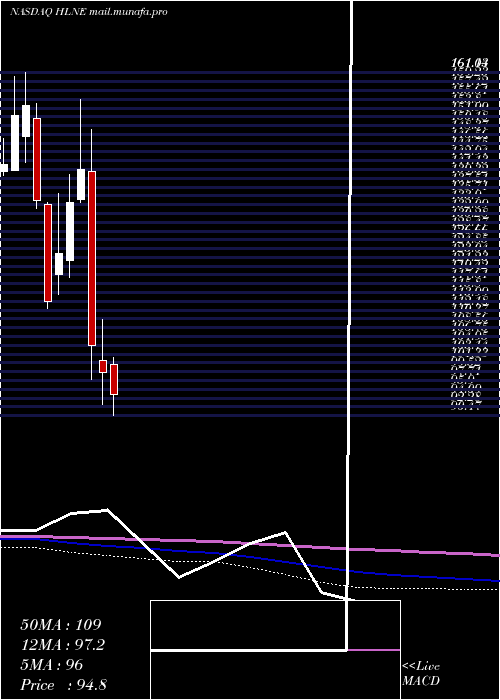
Task: Select the tallest red candlestick body
Action: (92, 258)
